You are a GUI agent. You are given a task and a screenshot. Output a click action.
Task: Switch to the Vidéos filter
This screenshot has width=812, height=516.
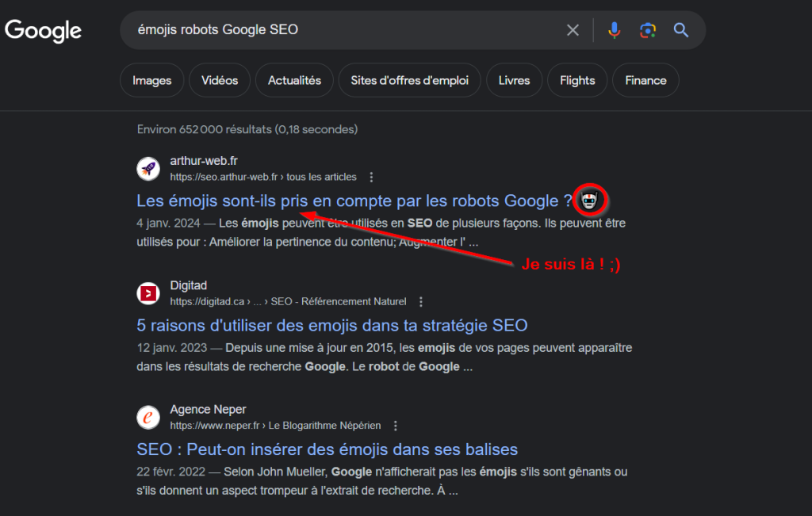(x=220, y=80)
